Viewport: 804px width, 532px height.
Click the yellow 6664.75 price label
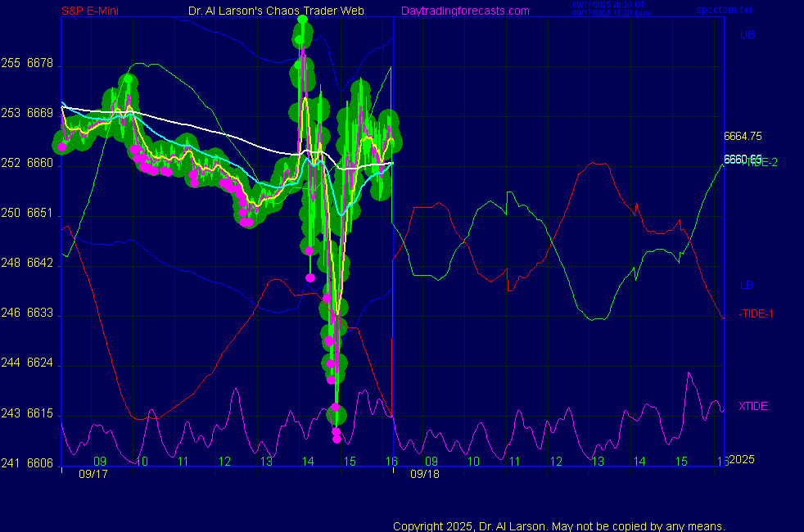743,136
